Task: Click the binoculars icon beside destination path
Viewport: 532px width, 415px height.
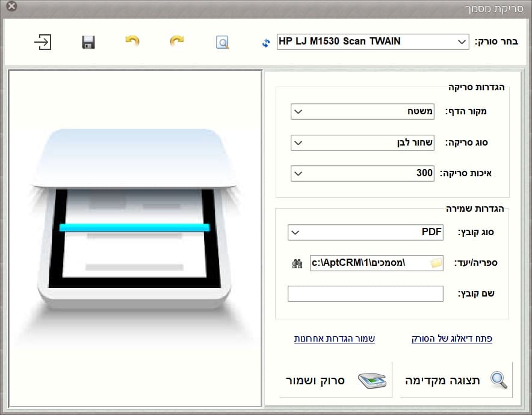Action: (296, 263)
